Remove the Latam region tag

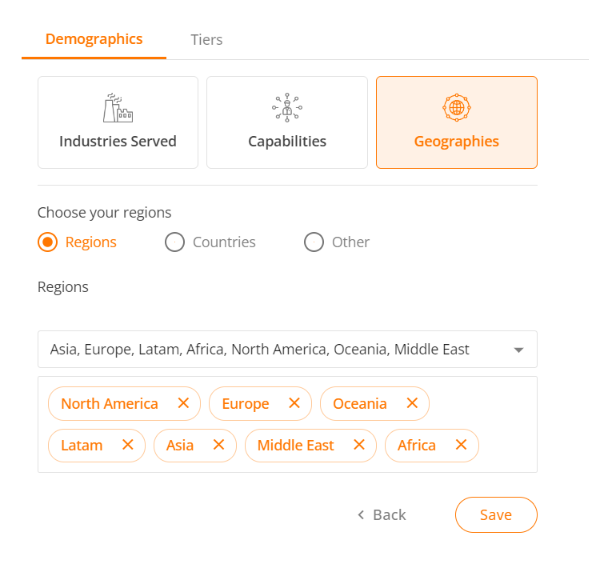(x=128, y=445)
